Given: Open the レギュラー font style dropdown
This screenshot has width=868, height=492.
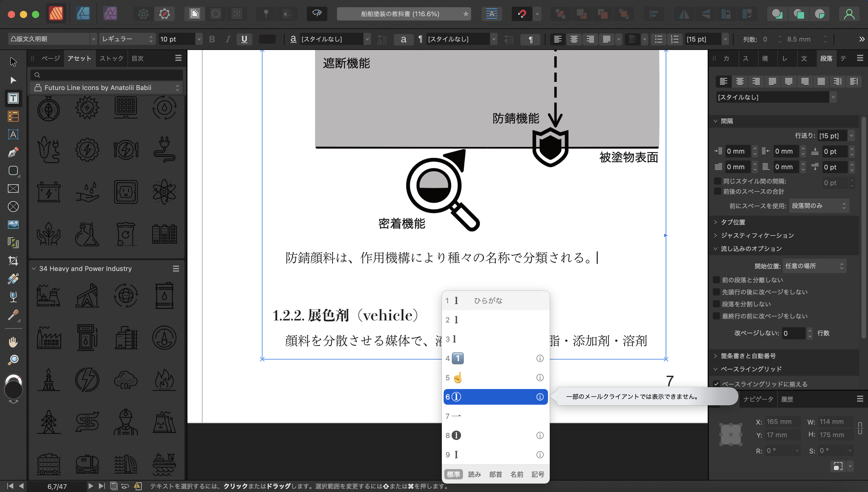Looking at the screenshot, I should tap(127, 39).
